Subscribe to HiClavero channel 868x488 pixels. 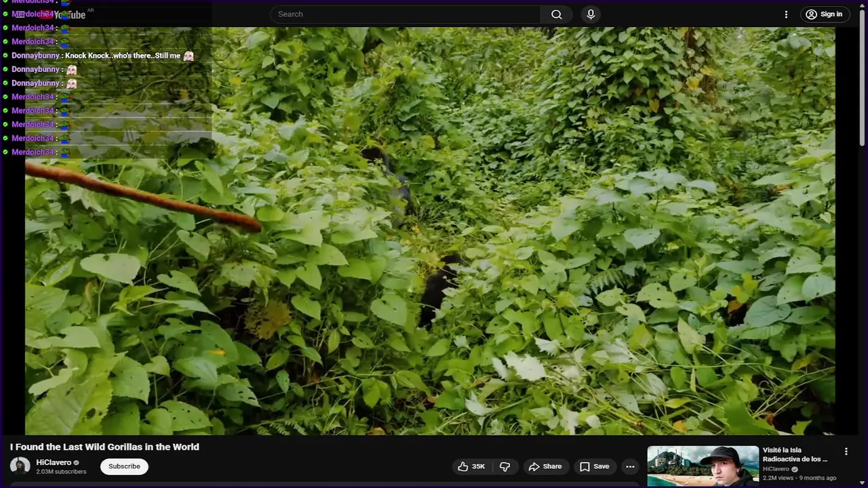[124, 466]
